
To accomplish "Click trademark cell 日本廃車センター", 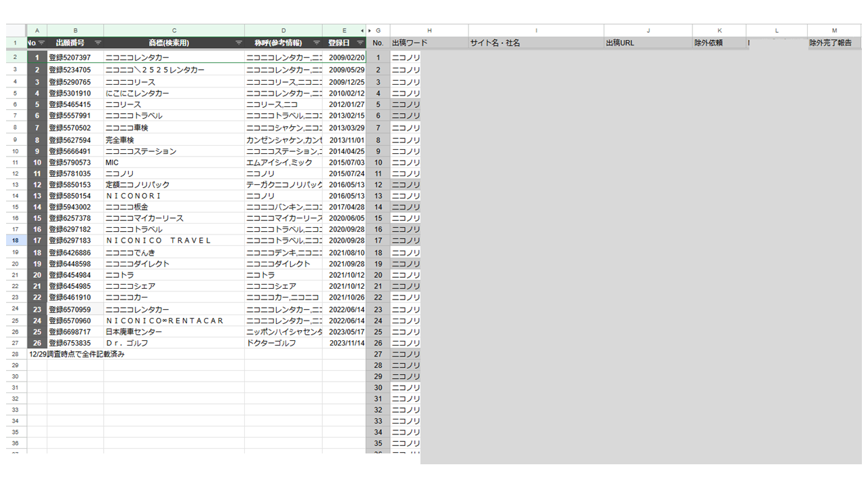I will coord(174,332).
